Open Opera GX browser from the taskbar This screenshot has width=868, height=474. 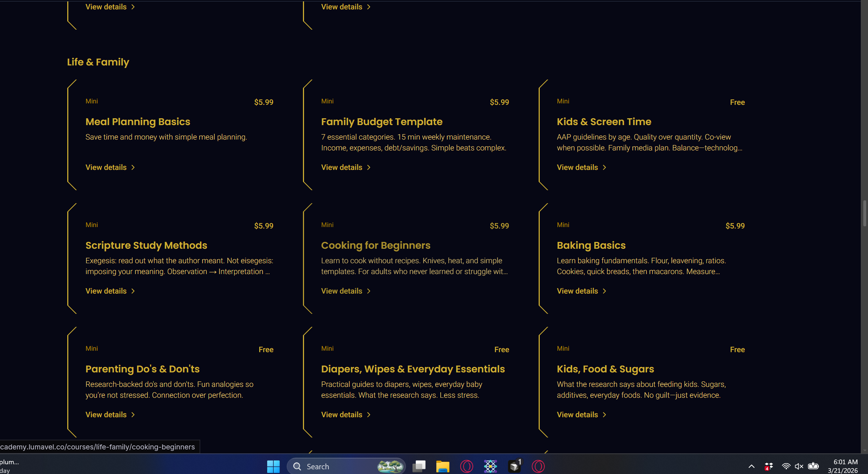pos(467,466)
